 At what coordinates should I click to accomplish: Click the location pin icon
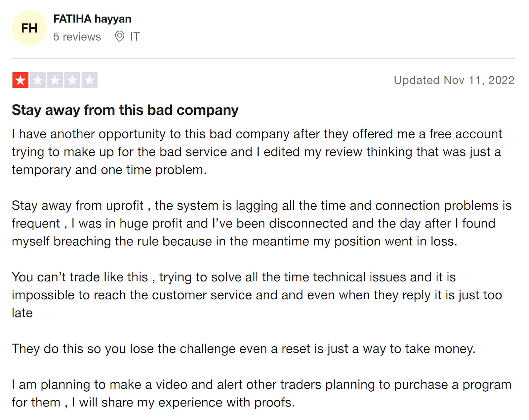[x=119, y=36]
